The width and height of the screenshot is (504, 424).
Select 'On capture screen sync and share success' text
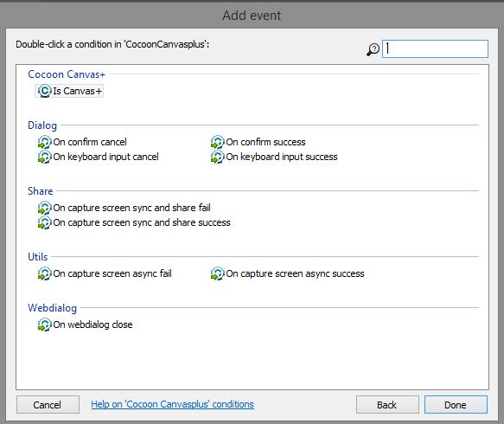tap(142, 222)
